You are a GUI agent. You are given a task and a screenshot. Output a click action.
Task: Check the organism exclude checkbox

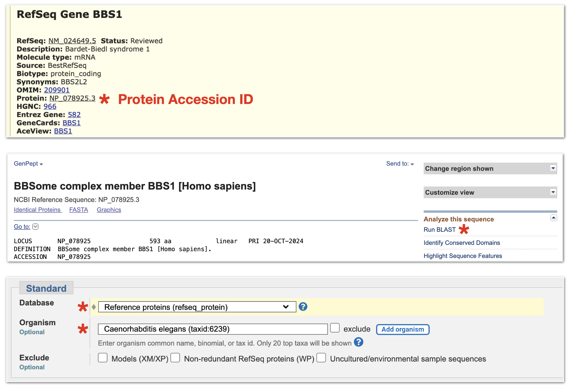[x=335, y=328]
